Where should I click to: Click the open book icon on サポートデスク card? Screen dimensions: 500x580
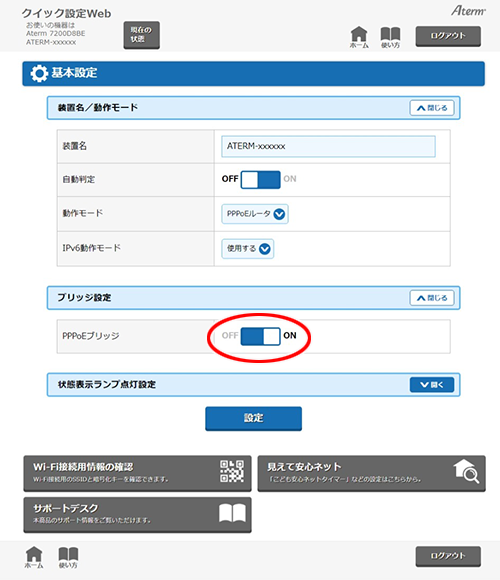click(232, 513)
